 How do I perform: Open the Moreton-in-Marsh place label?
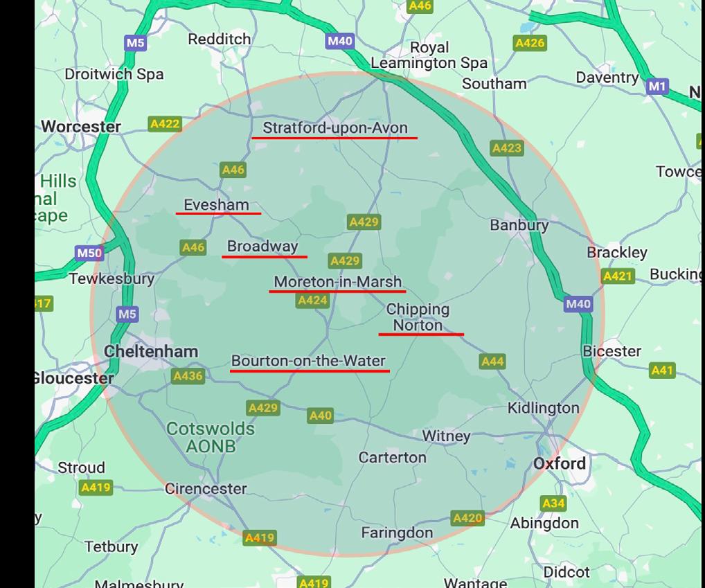pos(338,282)
